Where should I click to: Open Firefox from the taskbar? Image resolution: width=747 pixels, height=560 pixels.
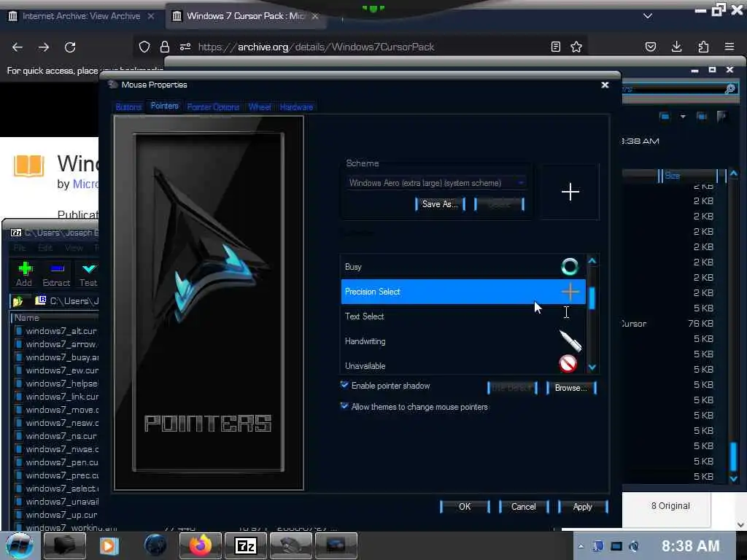(x=200, y=545)
